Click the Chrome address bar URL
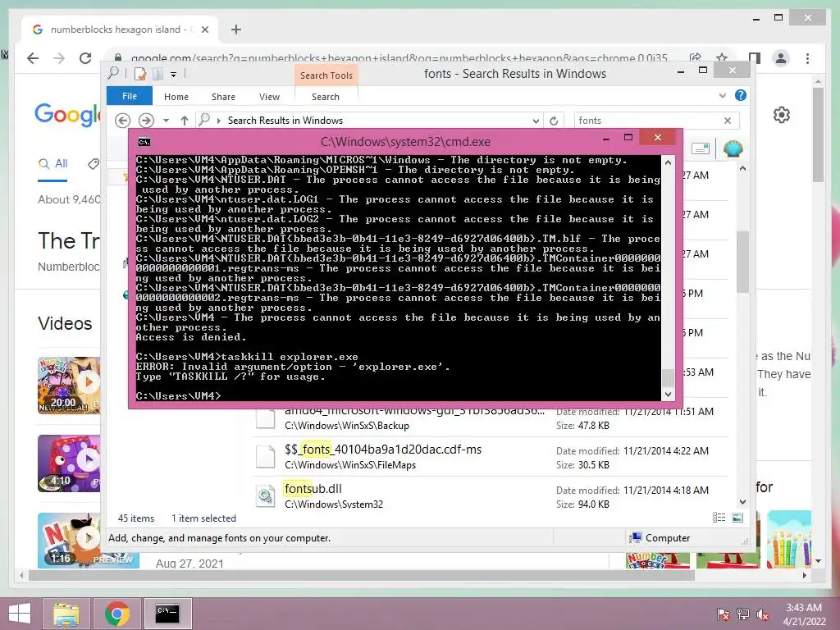The width and height of the screenshot is (840, 630). 399,58
